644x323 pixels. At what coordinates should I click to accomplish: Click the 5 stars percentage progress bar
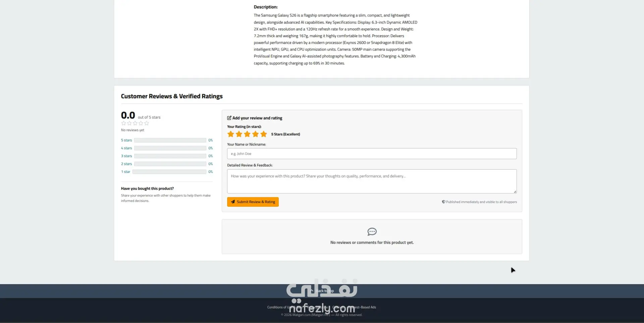(170, 140)
